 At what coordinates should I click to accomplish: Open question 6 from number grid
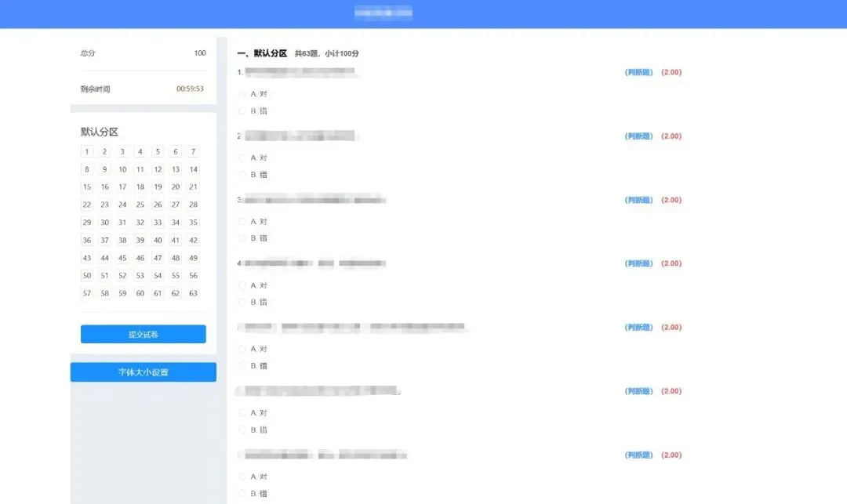click(x=176, y=151)
